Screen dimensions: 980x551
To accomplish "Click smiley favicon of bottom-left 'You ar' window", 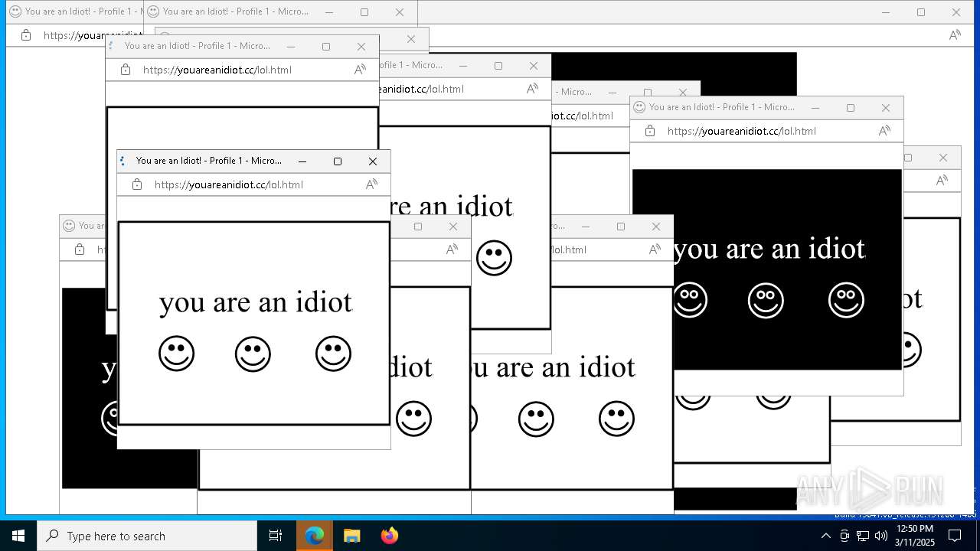I will coord(69,226).
